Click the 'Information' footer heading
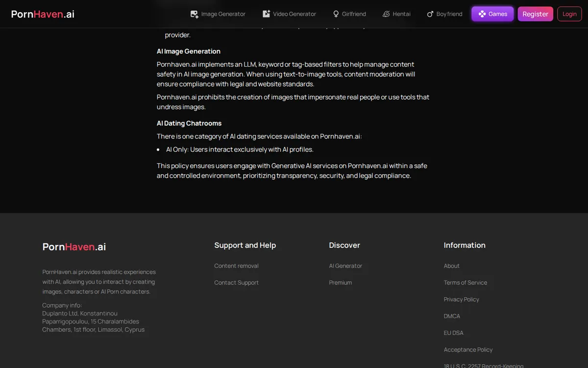588x368 pixels. point(465,245)
